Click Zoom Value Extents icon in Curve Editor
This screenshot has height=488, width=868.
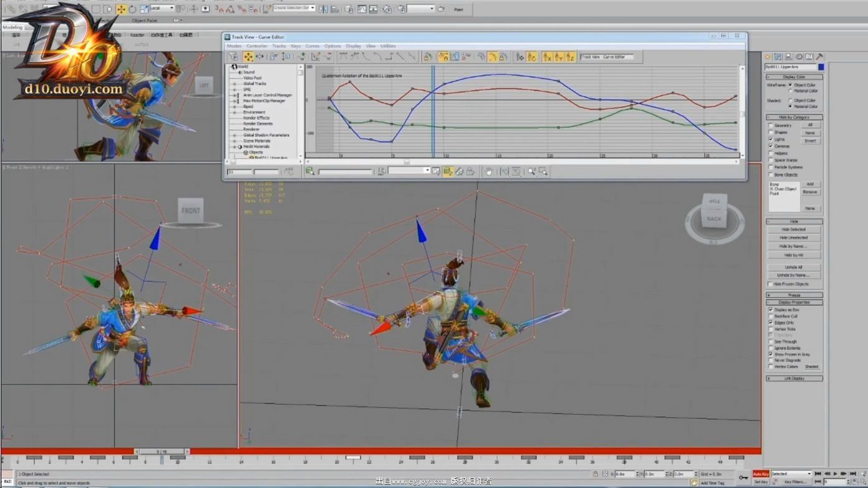click(516, 171)
